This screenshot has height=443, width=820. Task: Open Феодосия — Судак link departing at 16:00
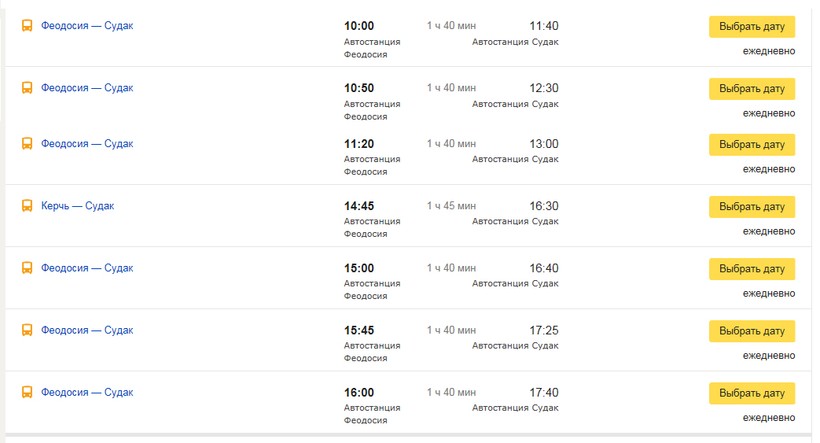(87, 392)
